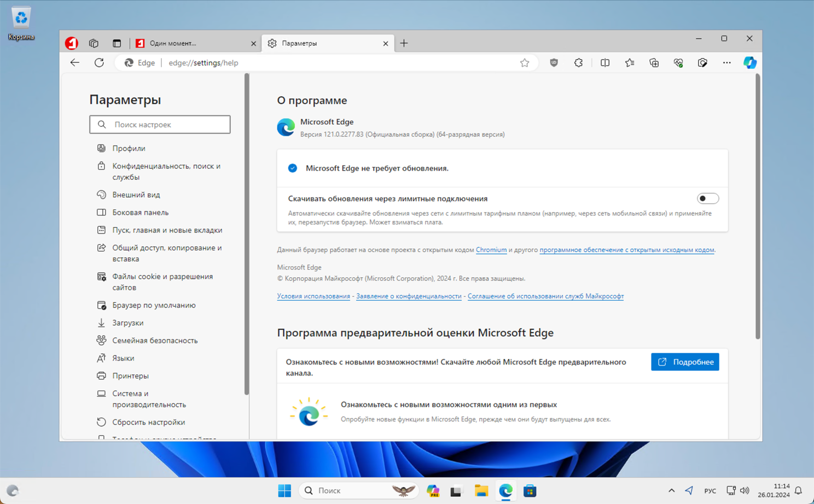Click the address bar with edge://settings/help
The image size is (814, 504).
coord(326,63)
